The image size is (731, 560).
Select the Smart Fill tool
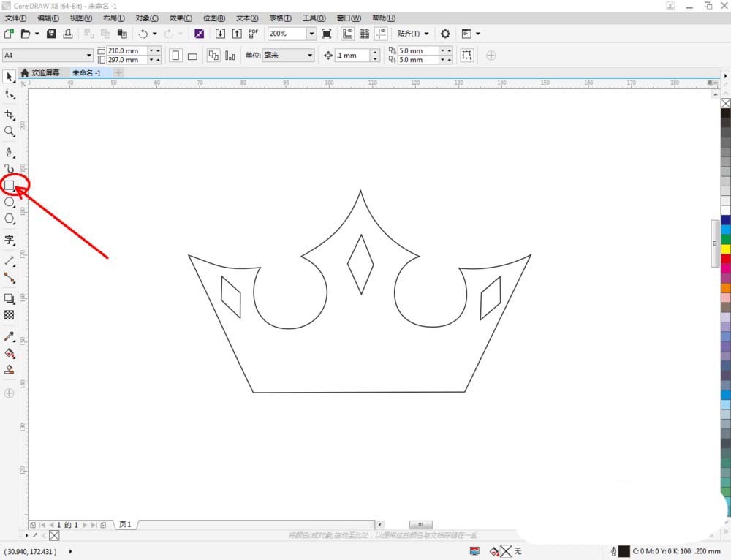coord(9,370)
